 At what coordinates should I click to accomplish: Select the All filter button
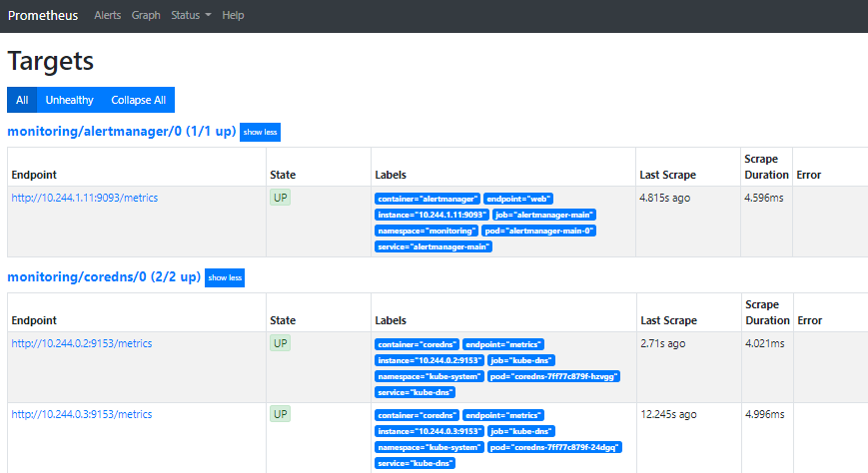click(22, 100)
